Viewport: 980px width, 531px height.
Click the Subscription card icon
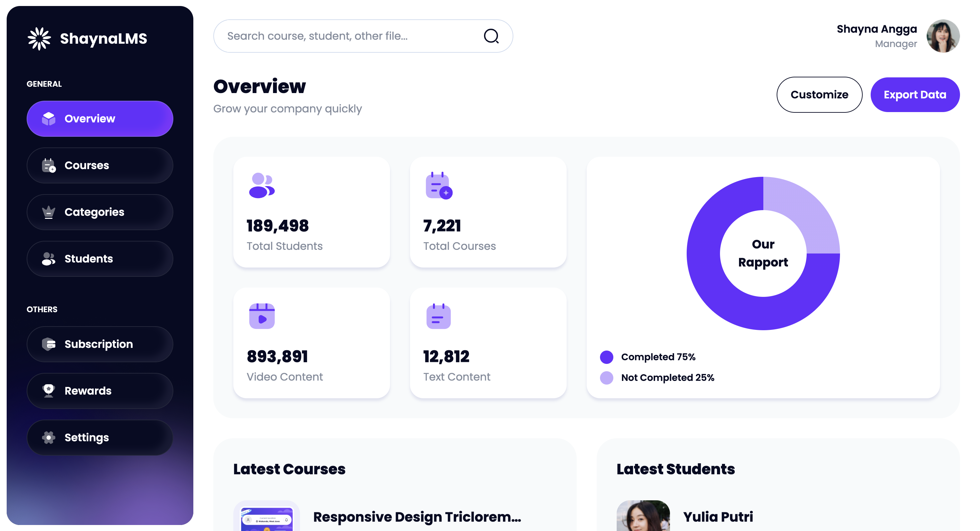coord(49,344)
